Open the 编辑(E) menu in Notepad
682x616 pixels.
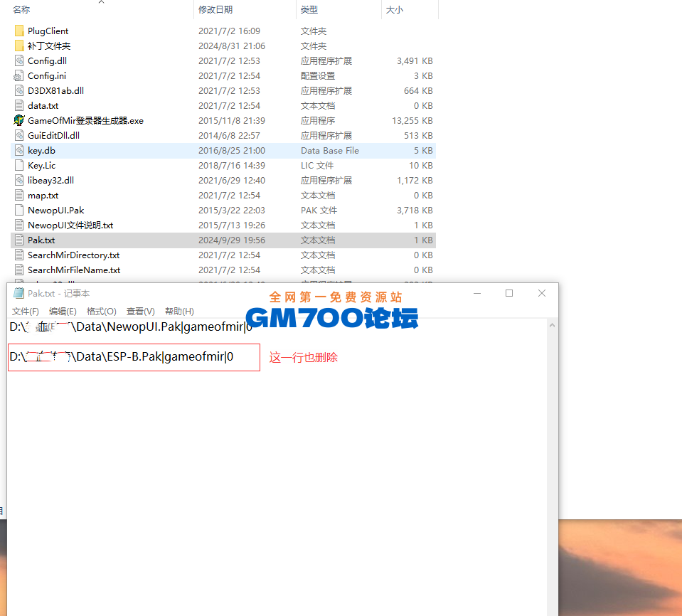click(x=63, y=312)
